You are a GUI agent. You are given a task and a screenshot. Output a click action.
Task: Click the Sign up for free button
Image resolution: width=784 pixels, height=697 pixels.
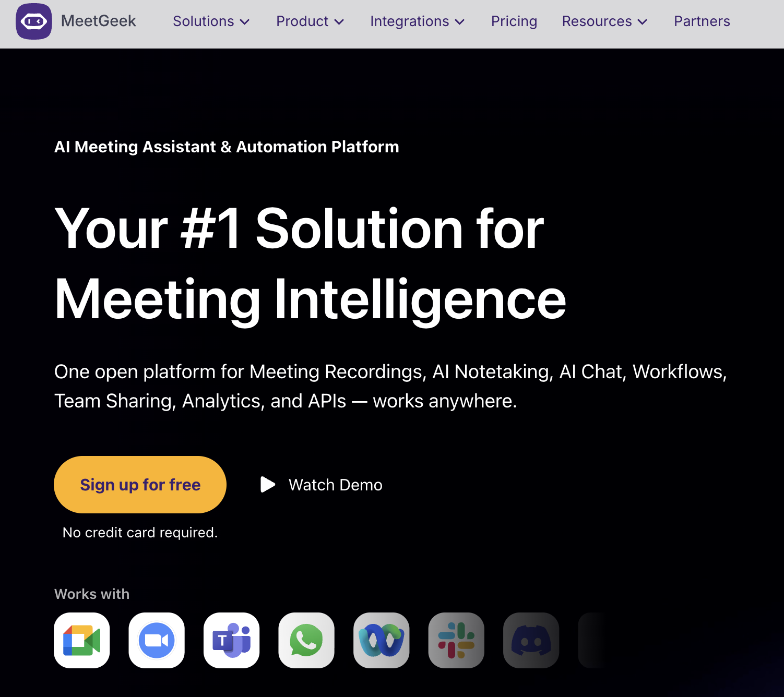[x=140, y=485]
